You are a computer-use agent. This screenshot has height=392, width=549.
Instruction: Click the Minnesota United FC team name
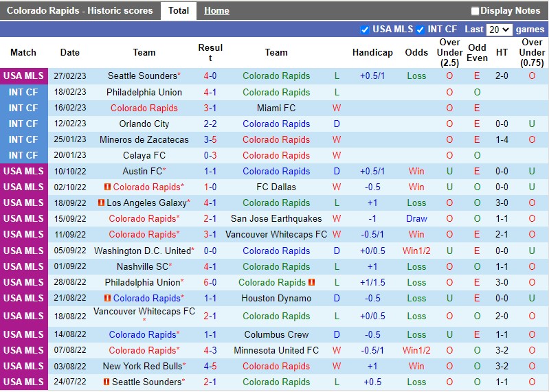coord(276,350)
